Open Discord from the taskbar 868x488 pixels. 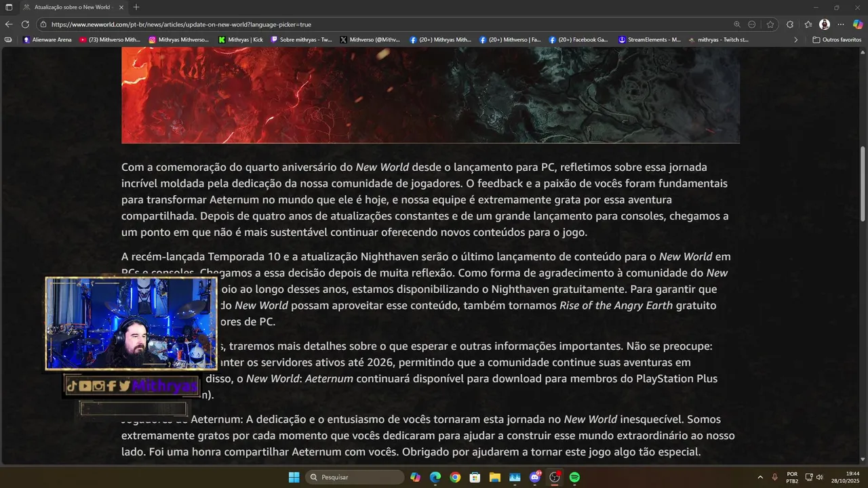pyautogui.click(x=535, y=477)
